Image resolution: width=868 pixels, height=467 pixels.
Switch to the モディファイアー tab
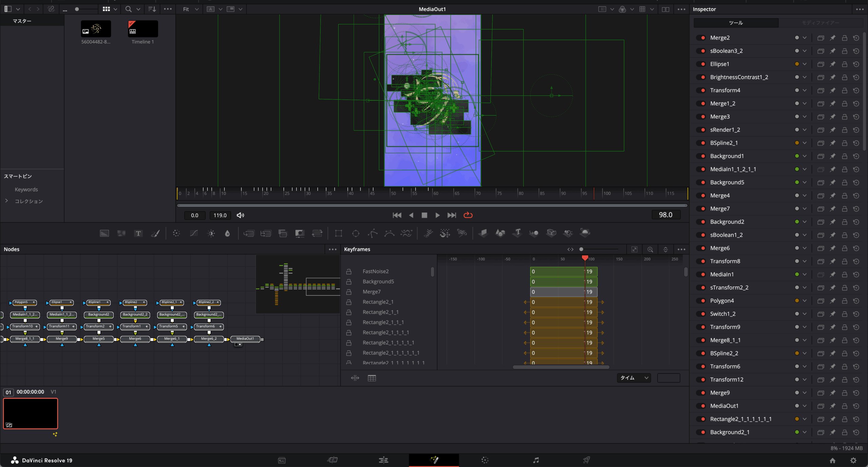pyautogui.click(x=821, y=23)
